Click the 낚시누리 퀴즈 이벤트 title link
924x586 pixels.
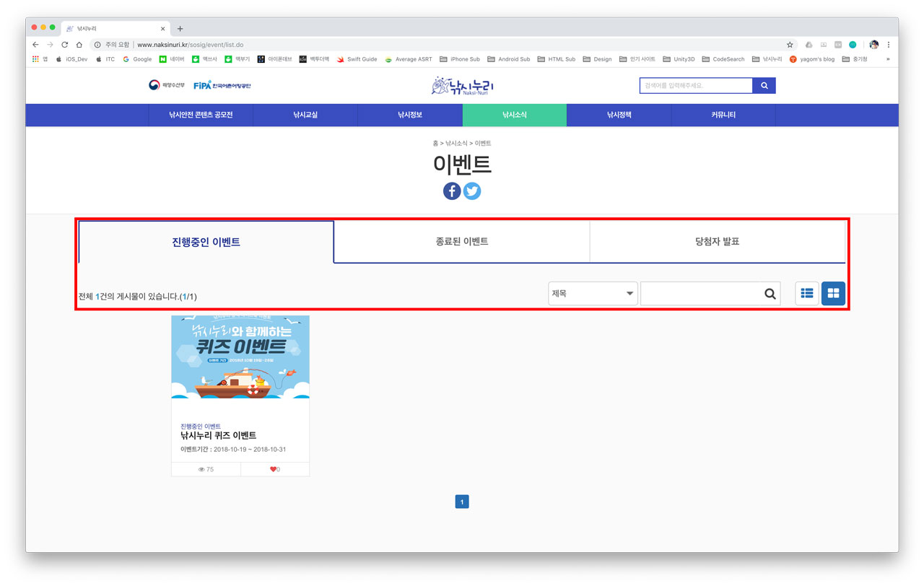(218, 436)
